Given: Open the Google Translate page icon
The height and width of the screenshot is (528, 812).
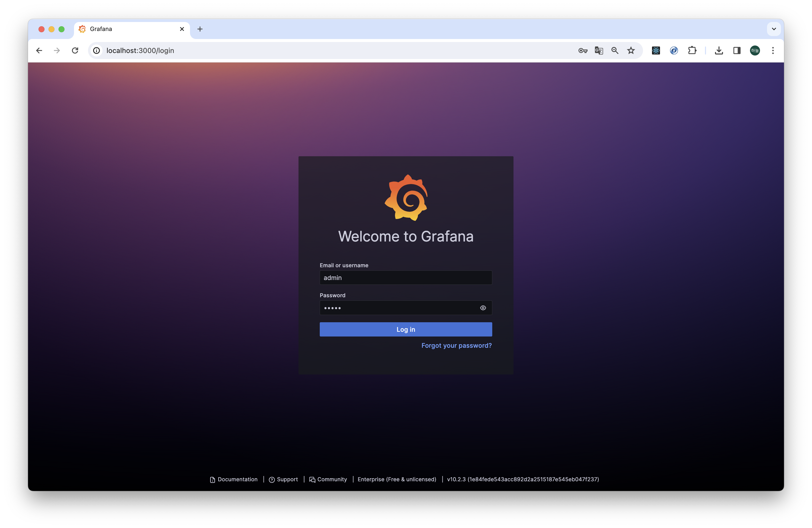Looking at the screenshot, I should [x=599, y=50].
